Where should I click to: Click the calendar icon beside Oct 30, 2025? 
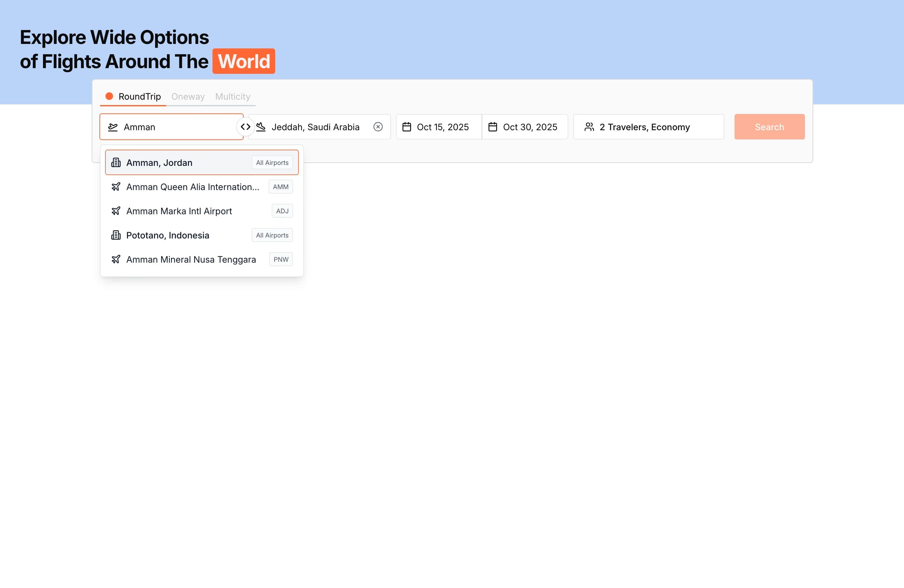point(493,127)
